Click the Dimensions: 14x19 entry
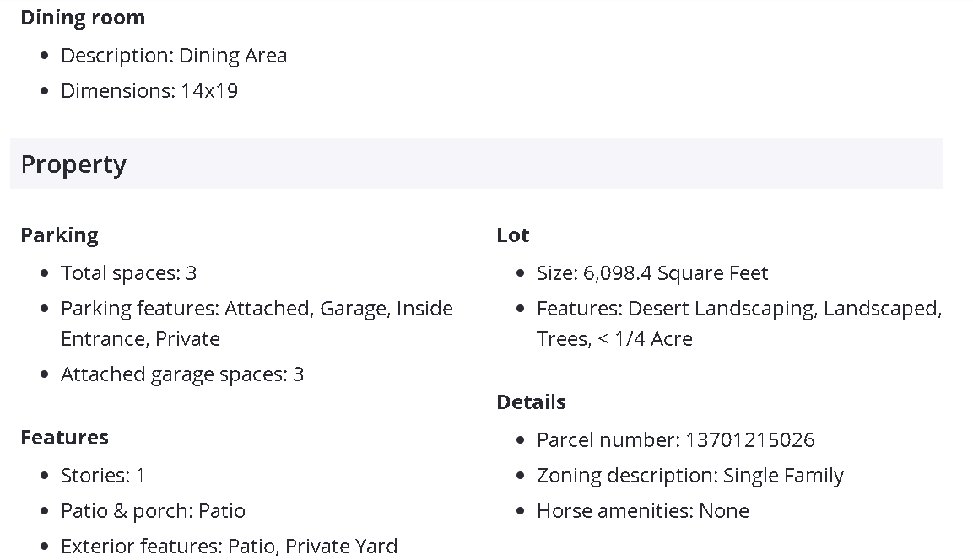The image size is (973, 560). (x=149, y=91)
